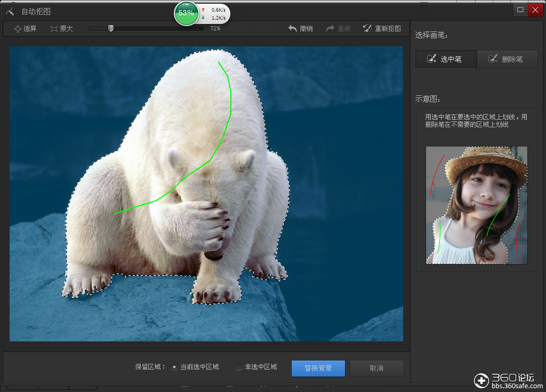The height and width of the screenshot is (392, 546).
Task: Click the 重做 redo arrow icon
Action: click(x=331, y=28)
